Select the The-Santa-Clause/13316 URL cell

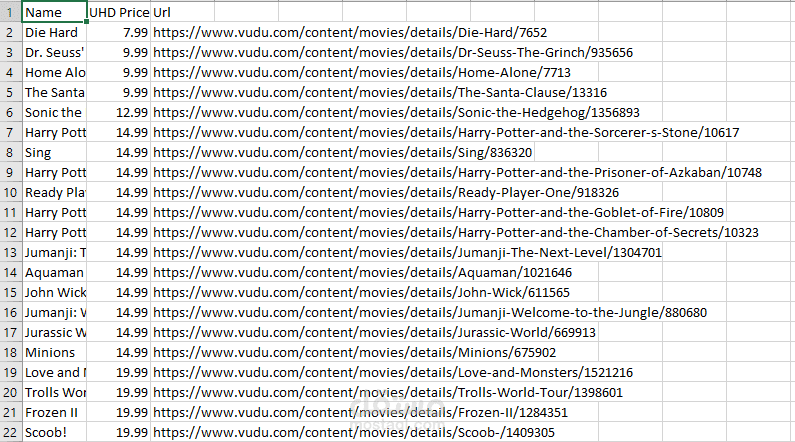(x=380, y=92)
